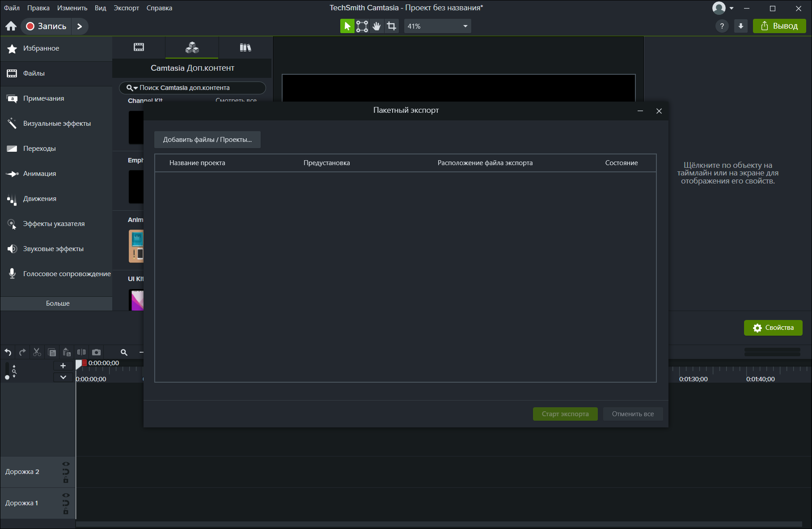Open the Файлы sidebar section
The image size is (812, 529).
click(56, 73)
